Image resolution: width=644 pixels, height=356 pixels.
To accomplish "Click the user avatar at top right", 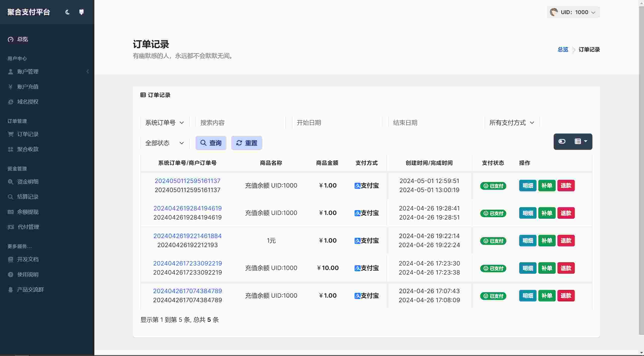I will coord(554,12).
